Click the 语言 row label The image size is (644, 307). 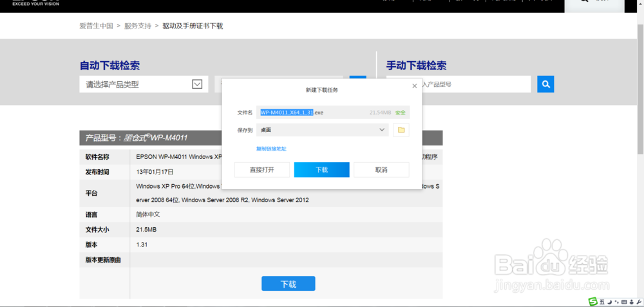point(91,215)
